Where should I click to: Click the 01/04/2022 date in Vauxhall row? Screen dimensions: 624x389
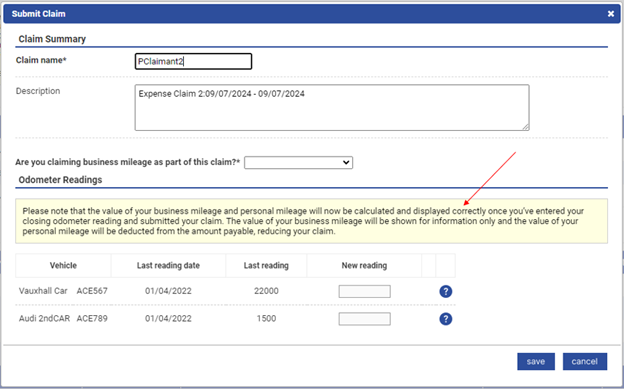168,291
